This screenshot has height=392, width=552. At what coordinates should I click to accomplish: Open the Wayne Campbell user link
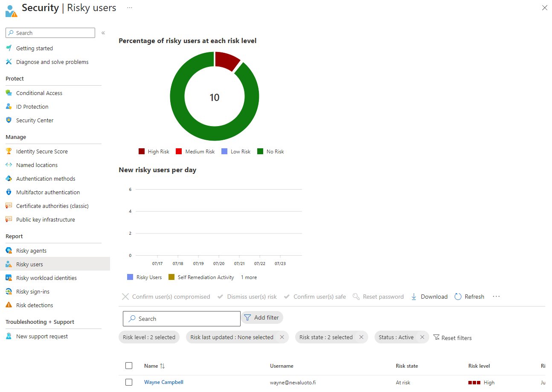click(164, 382)
